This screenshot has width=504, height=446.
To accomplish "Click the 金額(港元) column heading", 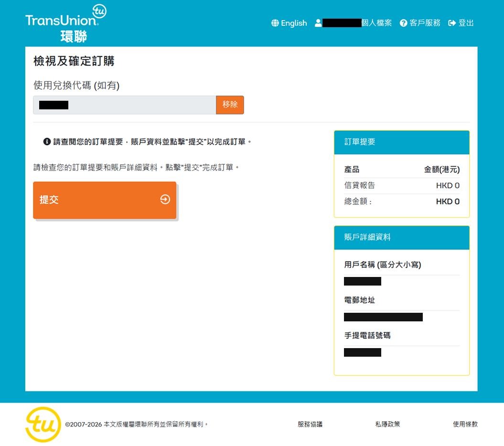I will pyautogui.click(x=441, y=170).
